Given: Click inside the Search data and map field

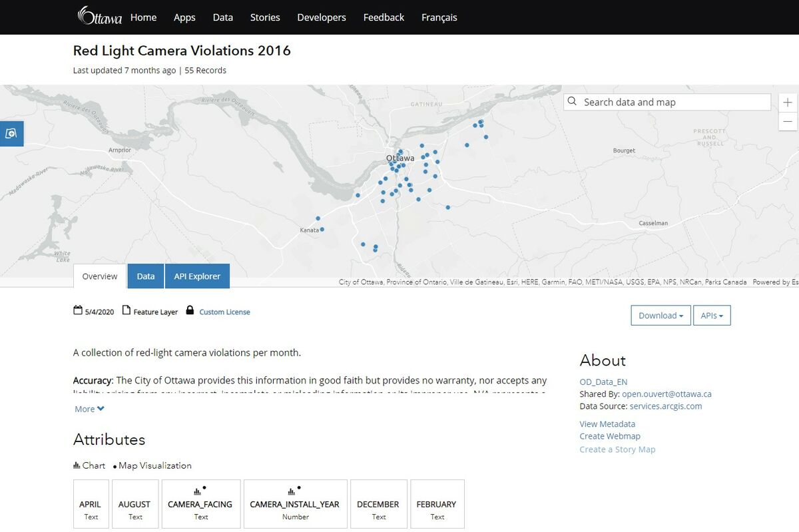Looking at the screenshot, I should point(666,101).
